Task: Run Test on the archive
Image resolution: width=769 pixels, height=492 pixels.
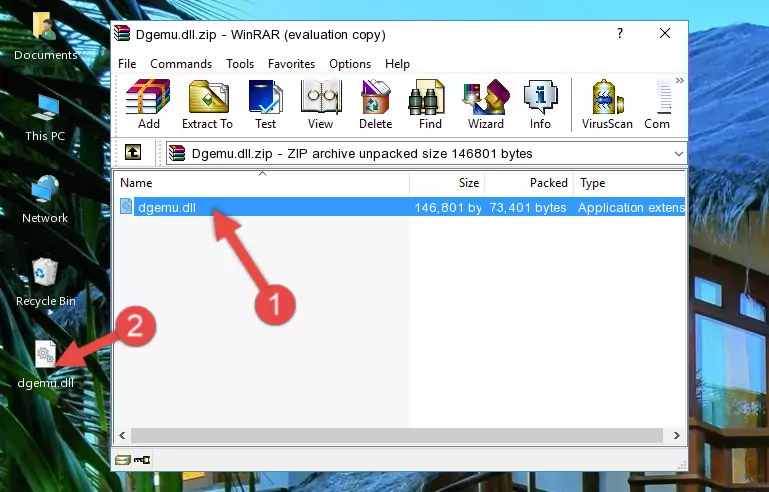Action: click(265, 104)
